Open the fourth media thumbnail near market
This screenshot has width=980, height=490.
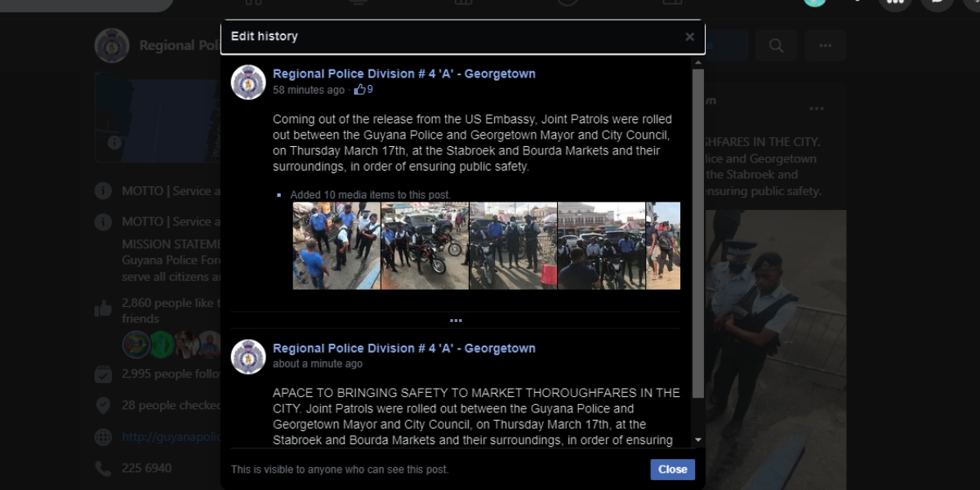[x=601, y=246]
